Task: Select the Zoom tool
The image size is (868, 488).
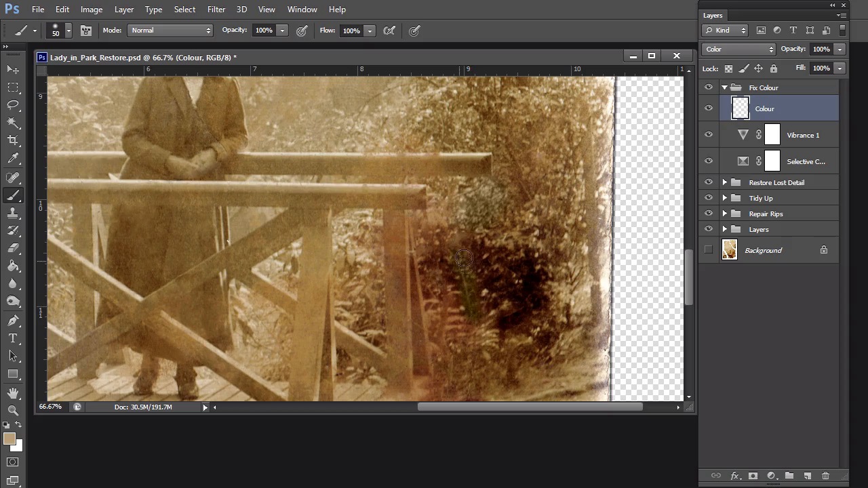Action: (13, 410)
